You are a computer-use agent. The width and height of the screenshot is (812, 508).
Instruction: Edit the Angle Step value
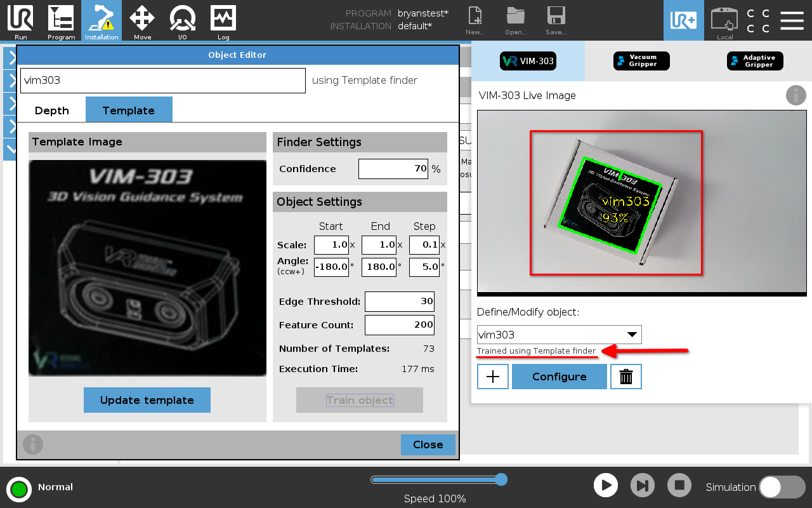(x=424, y=267)
